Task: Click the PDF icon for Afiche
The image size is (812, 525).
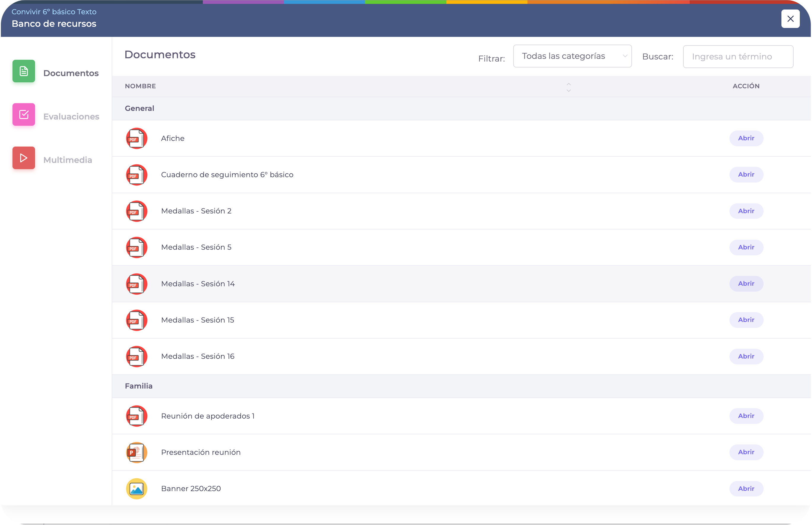Action: click(x=137, y=139)
